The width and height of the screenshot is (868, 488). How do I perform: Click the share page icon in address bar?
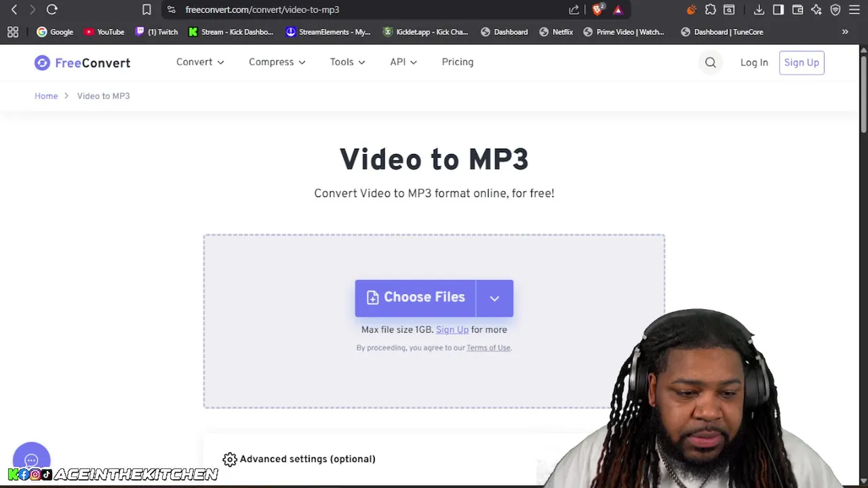[574, 9]
